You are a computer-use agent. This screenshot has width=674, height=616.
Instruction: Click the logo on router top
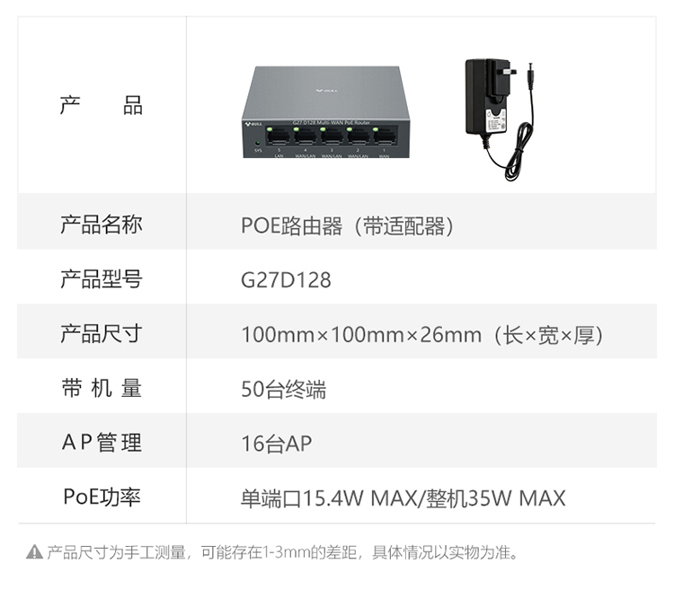(x=326, y=91)
